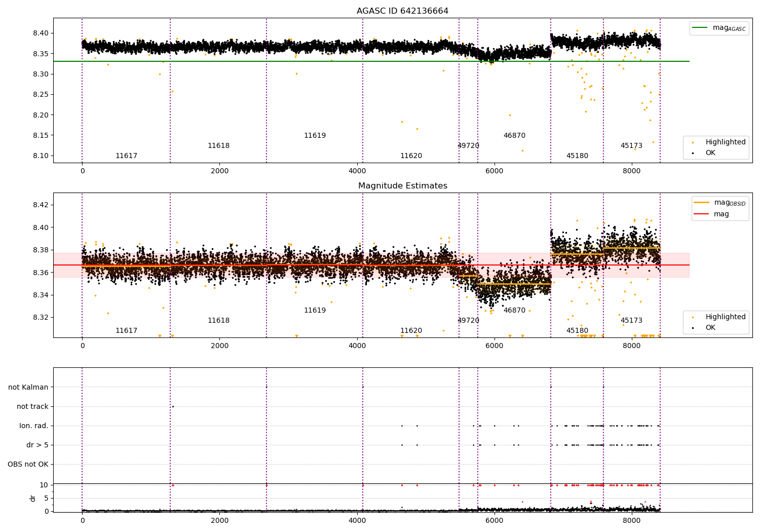This screenshot has width=760, height=532.
Task: Click the rotated 'dr' y-axis label
Action: pyautogui.click(x=33, y=499)
